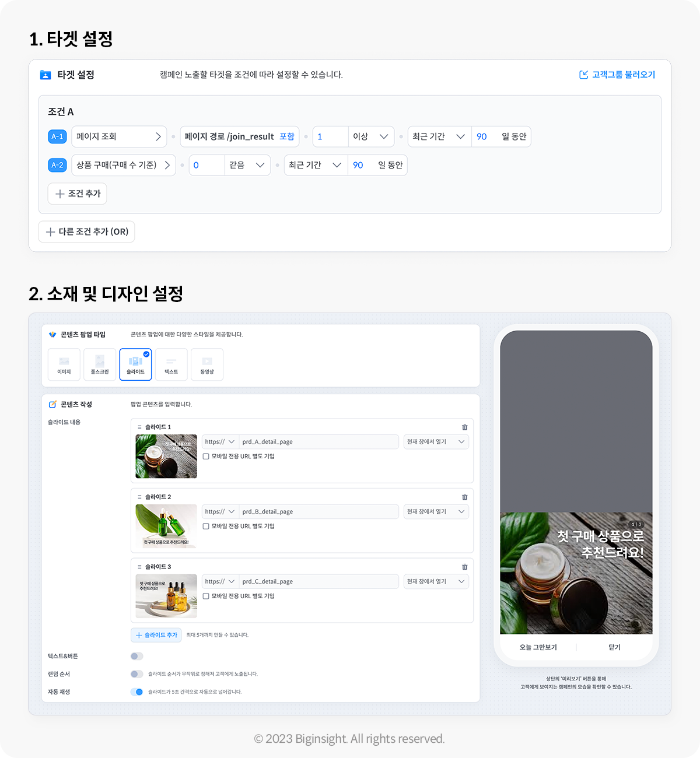Check 모바일 전용 URL for 슬라이드 1

(206, 457)
